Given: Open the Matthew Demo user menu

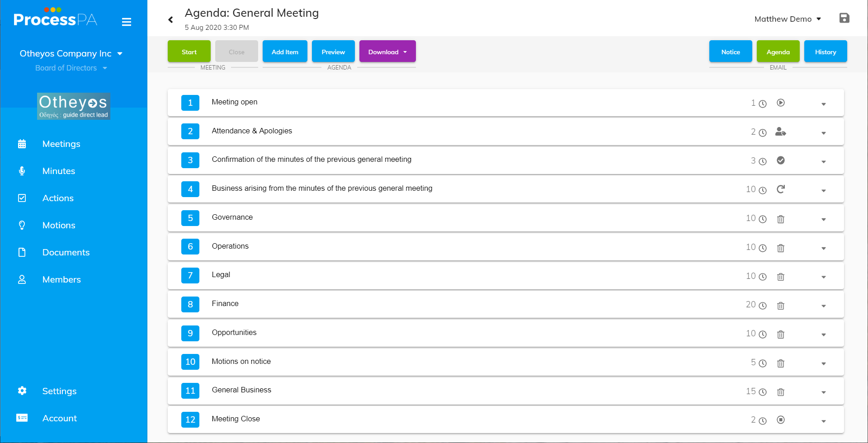Looking at the screenshot, I should (x=787, y=19).
